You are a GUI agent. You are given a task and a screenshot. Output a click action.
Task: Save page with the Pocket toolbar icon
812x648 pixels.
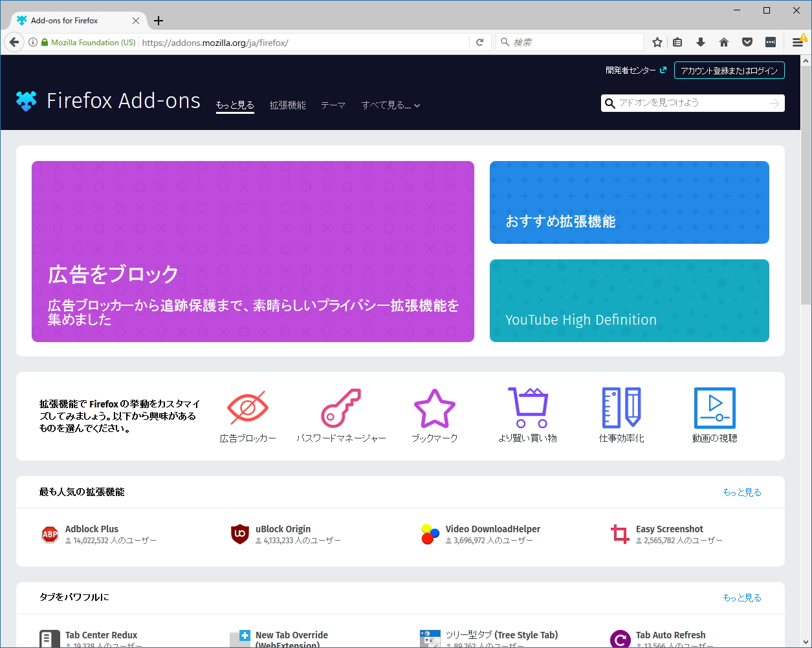coord(747,41)
